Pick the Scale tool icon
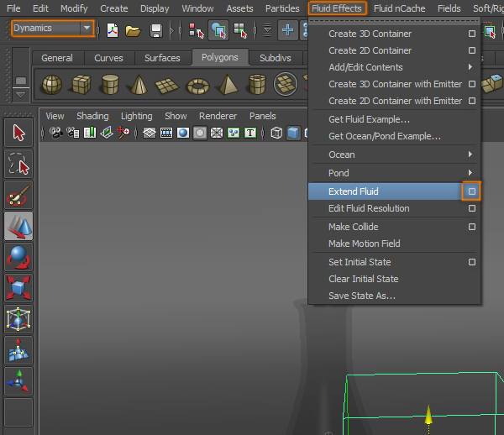504x435 pixels. click(x=18, y=288)
